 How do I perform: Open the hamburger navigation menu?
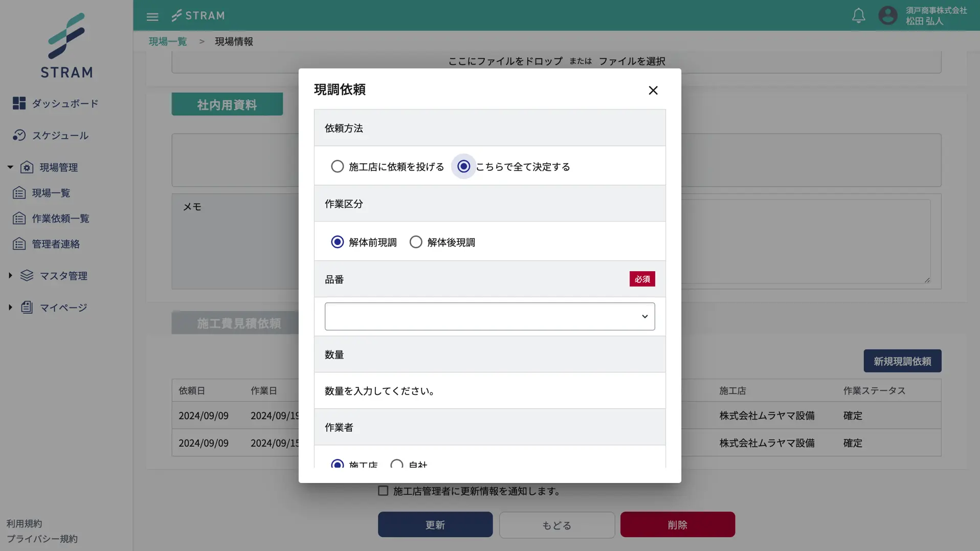coord(152,16)
